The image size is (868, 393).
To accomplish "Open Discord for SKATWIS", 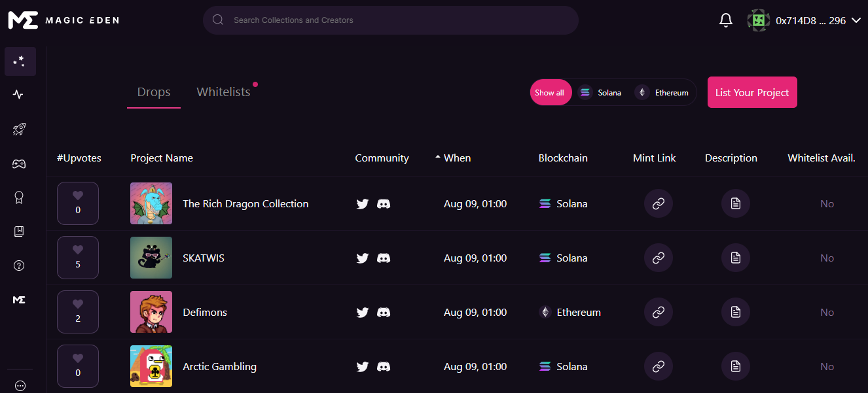I will click(x=384, y=258).
